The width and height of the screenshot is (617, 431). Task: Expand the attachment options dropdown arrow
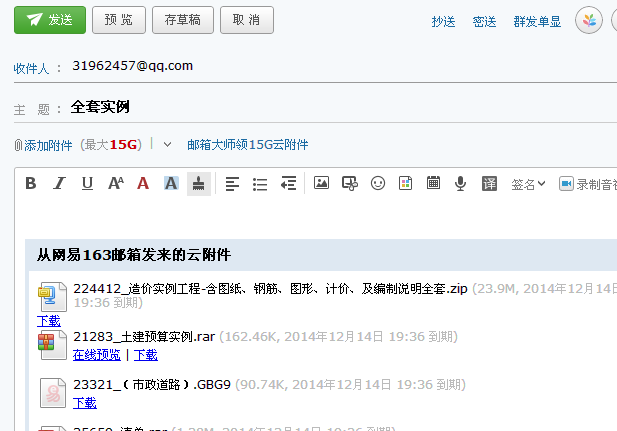(x=167, y=145)
